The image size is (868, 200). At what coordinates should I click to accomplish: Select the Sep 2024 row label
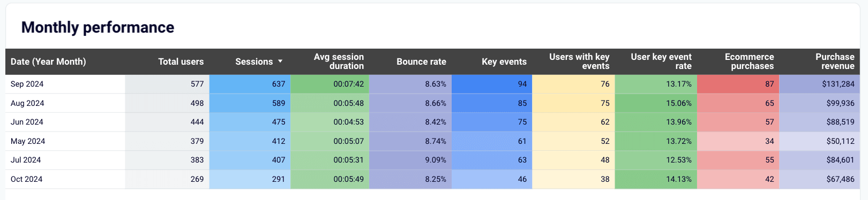tap(27, 84)
